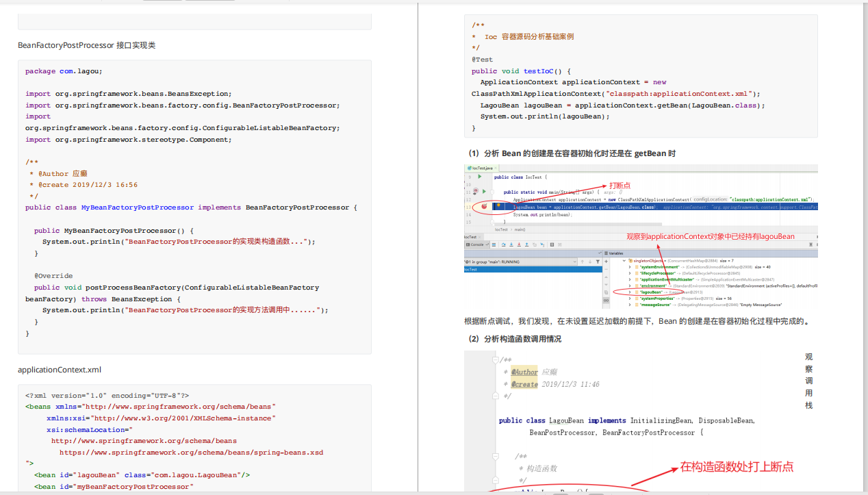Click the 'package com.lagou;' code line

[64, 71]
